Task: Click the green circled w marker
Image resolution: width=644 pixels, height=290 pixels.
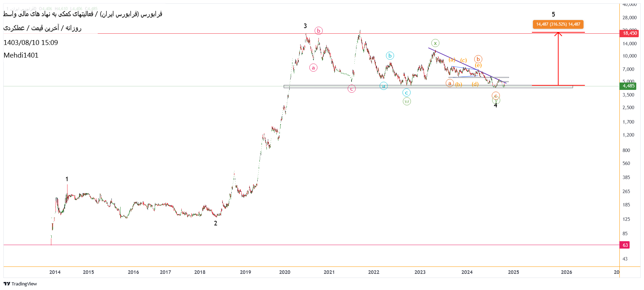Action: coord(407,101)
